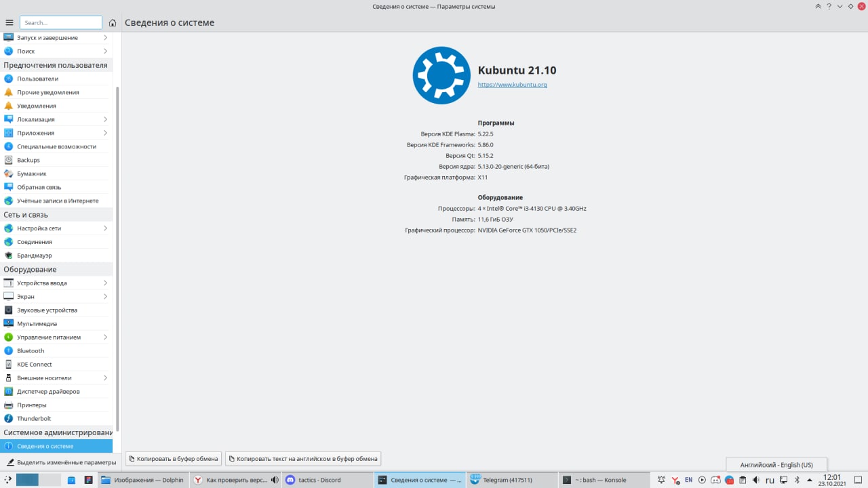Open Учётные записи в Интернете
The width and height of the screenshot is (868, 488).
point(56,201)
